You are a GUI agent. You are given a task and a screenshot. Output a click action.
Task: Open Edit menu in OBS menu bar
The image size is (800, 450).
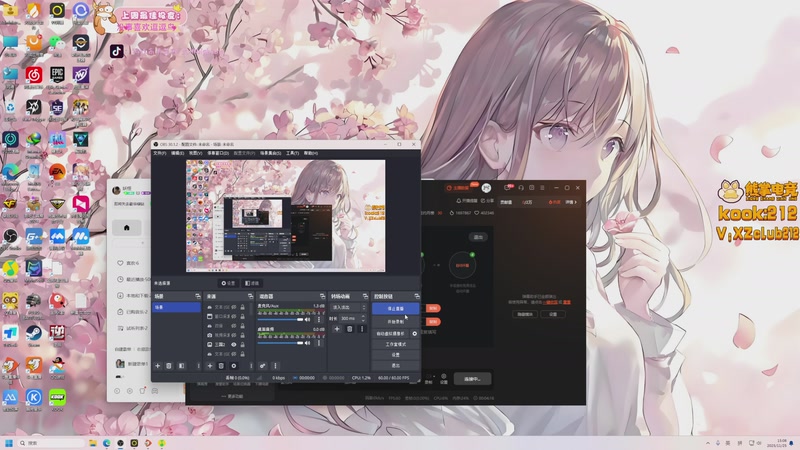(178, 153)
